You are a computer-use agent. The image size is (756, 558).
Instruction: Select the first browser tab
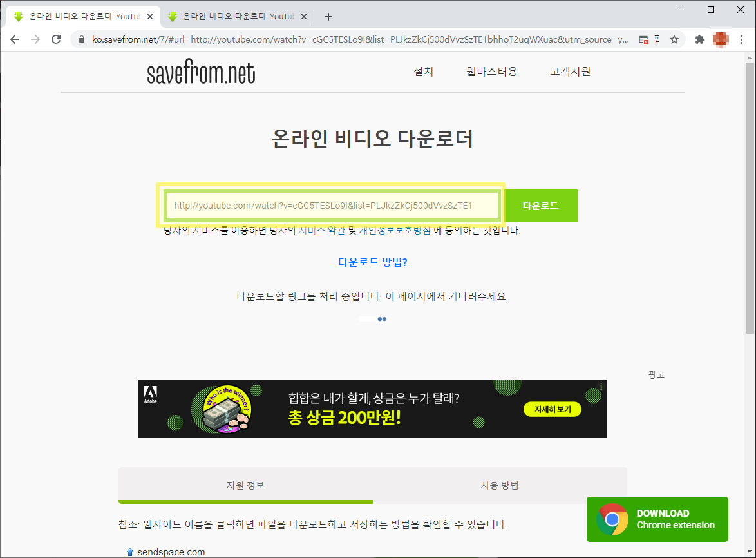(x=83, y=16)
